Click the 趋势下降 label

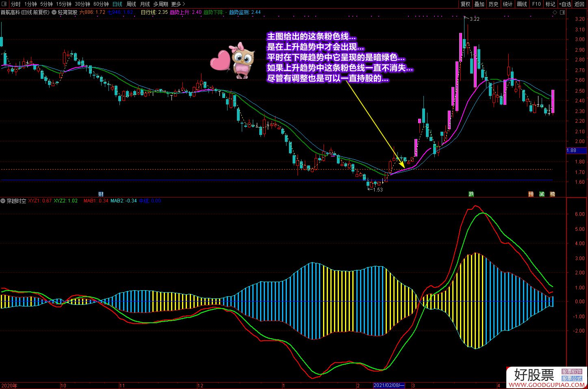(215, 12)
